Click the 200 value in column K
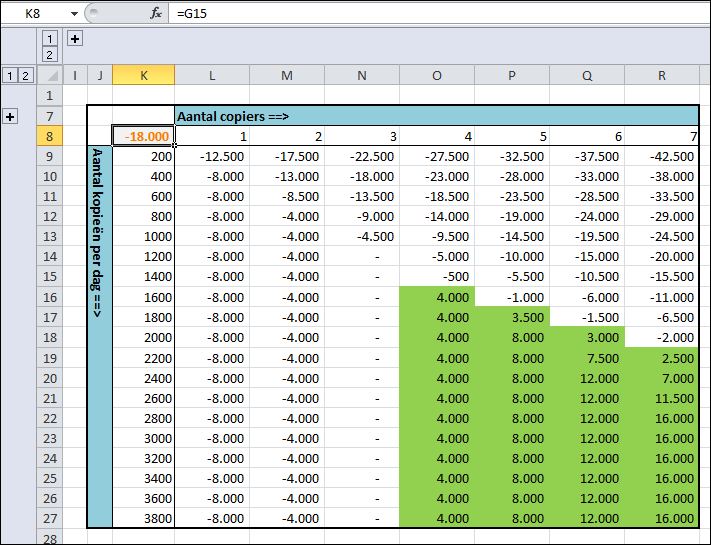 coord(143,156)
